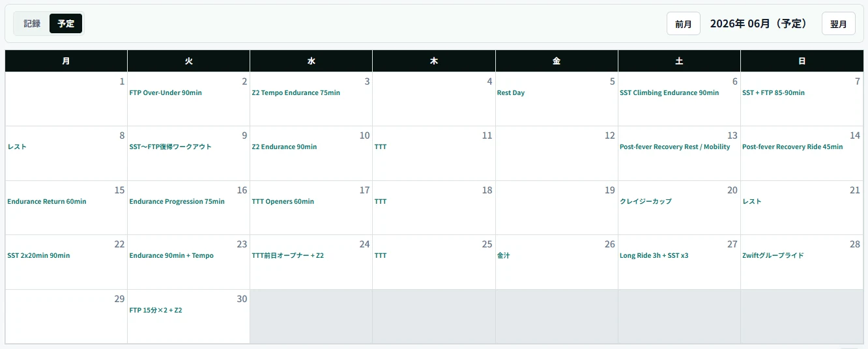Go to previous month with 前月
The height and width of the screenshot is (349, 868).
pos(683,23)
